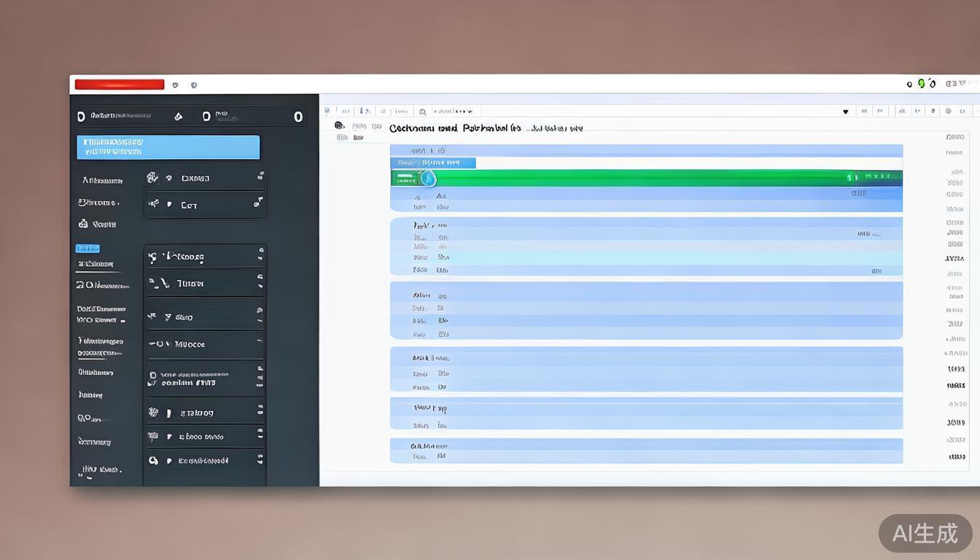Click the pencil icon at far left of toolbar
Screen dimensions: 980x560
[x=328, y=112]
